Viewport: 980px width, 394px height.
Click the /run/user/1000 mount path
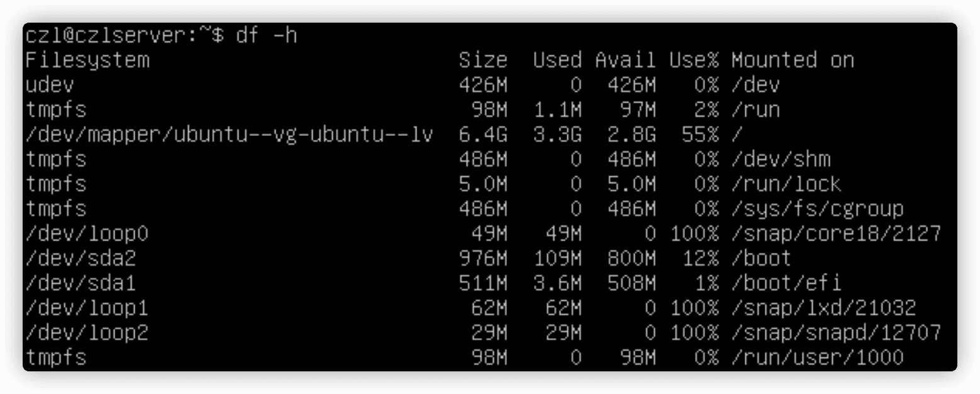818,358
